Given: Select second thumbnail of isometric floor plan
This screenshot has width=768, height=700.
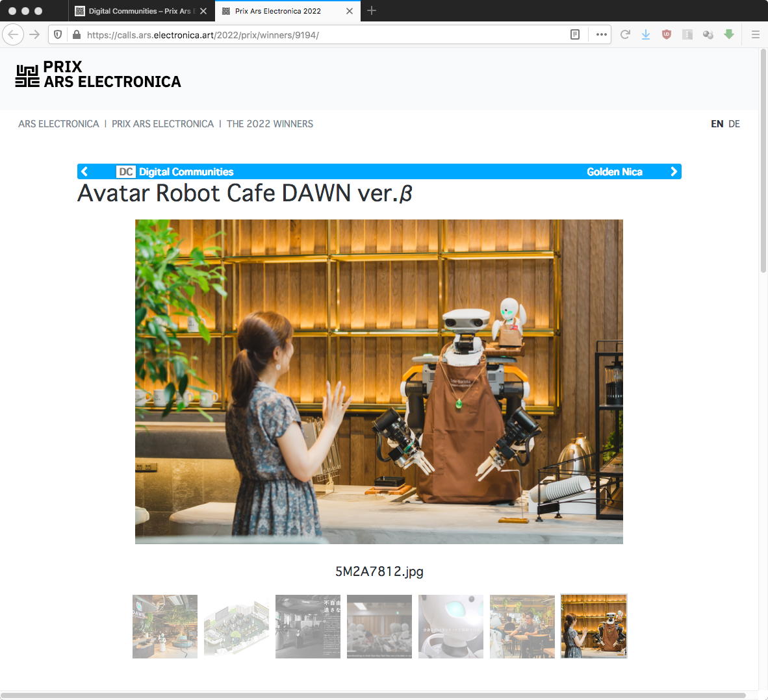Looking at the screenshot, I should pyautogui.click(x=237, y=626).
